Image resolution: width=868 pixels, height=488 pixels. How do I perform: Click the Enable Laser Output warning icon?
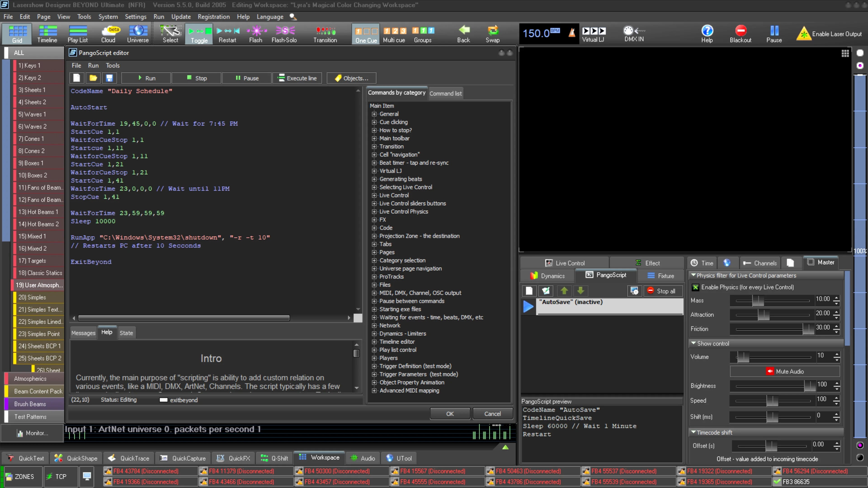pyautogui.click(x=804, y=34)
